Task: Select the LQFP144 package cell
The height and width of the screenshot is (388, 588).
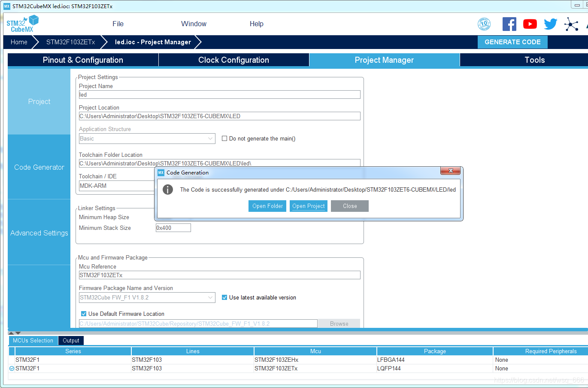Action: pyautogui.click(x=435, y=368)
